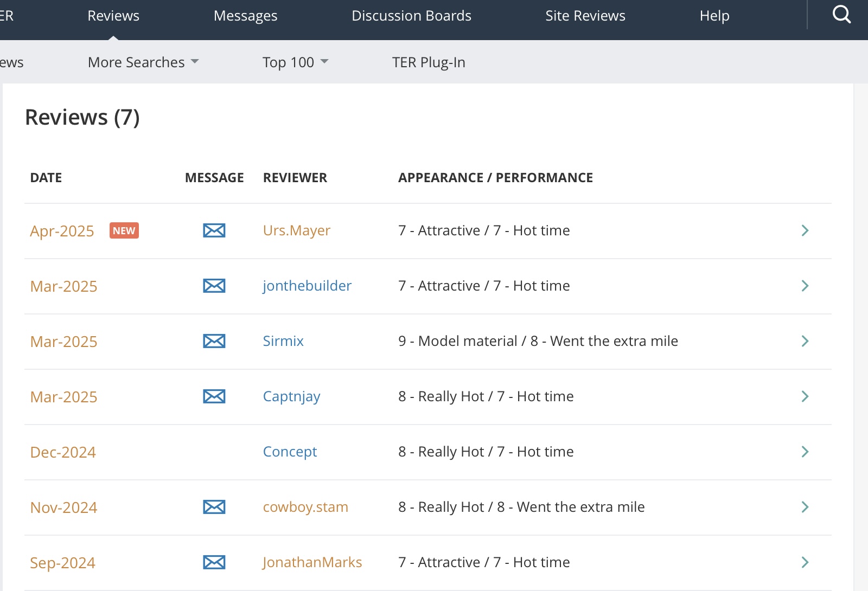Open Apr-2025 review via right chevron
The height and width of the screenshot is (591, 868).
click(x=805, y=230)
